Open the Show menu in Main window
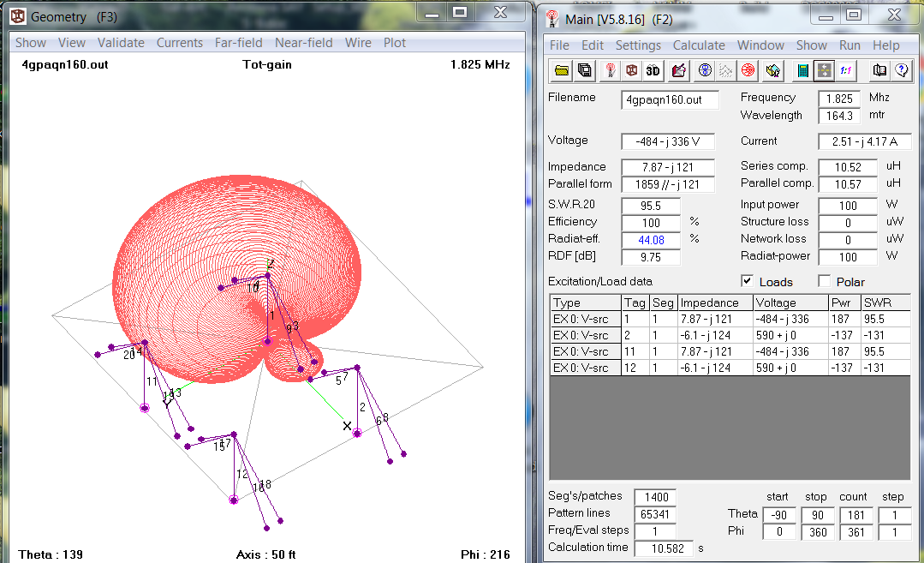924x563 pixels. point(812,45)
